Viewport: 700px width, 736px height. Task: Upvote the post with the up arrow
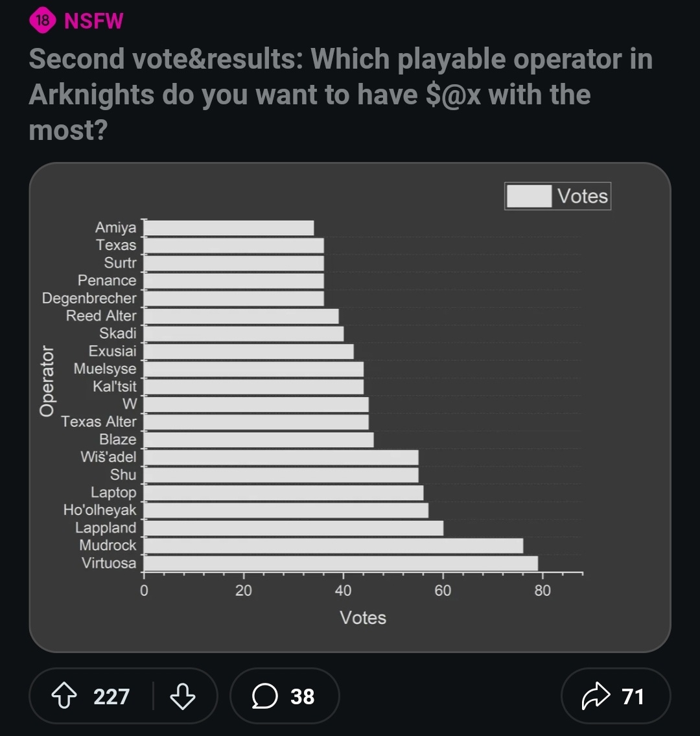[x=63, y=696]
